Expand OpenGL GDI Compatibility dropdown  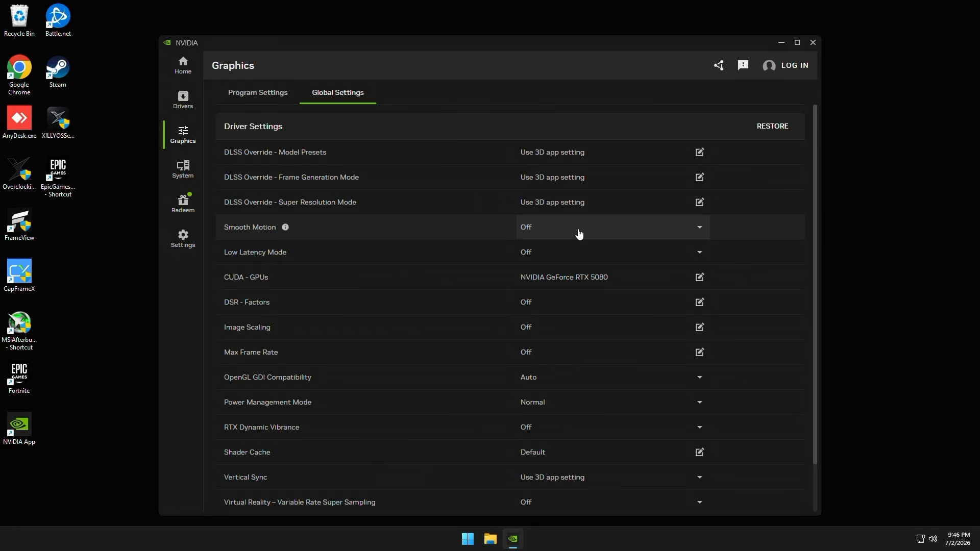612,377
